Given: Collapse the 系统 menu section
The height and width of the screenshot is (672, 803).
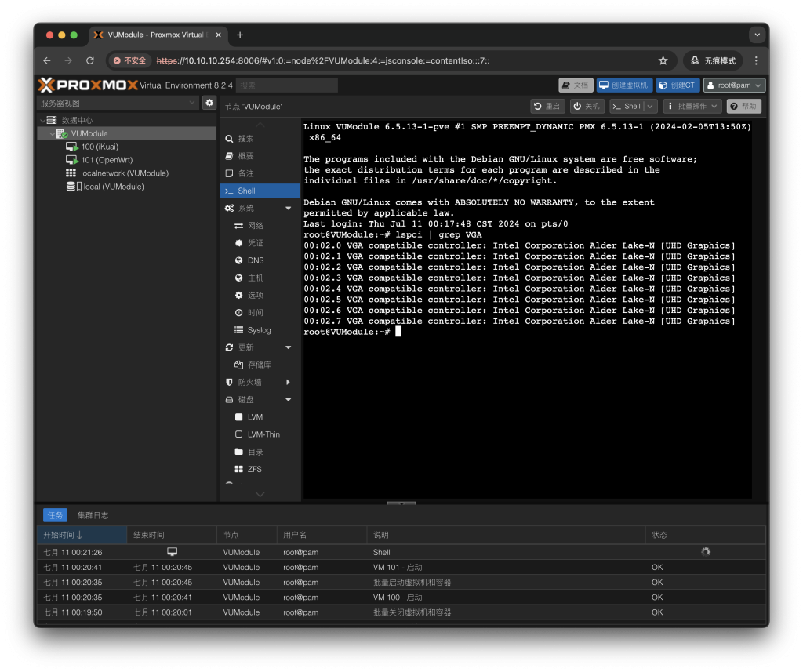Looking at the screenshot, I should tap(288, 209).
